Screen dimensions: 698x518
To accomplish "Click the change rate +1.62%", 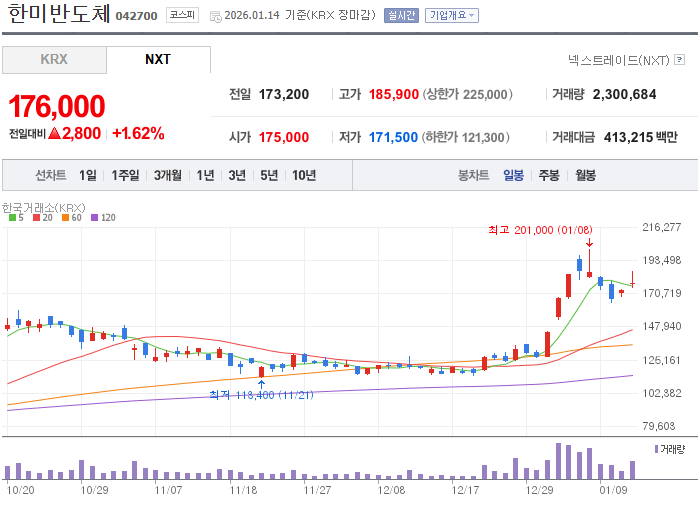I will click(138, 133).
